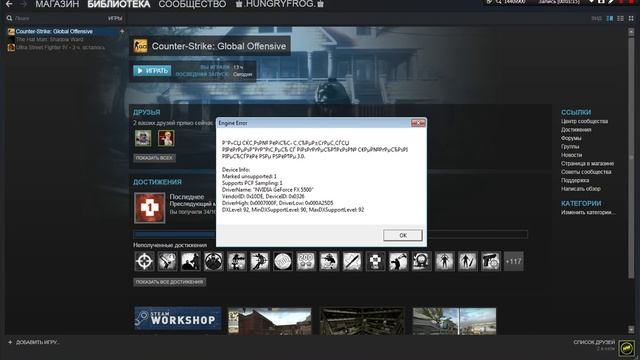Click the ИГРАТЬ play button
Viewport: 640px width, 360px height.
tap(152, 71)
